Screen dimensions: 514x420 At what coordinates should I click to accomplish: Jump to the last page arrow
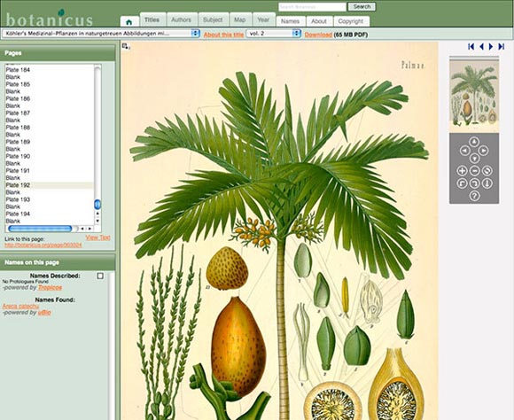pos(502,47)
